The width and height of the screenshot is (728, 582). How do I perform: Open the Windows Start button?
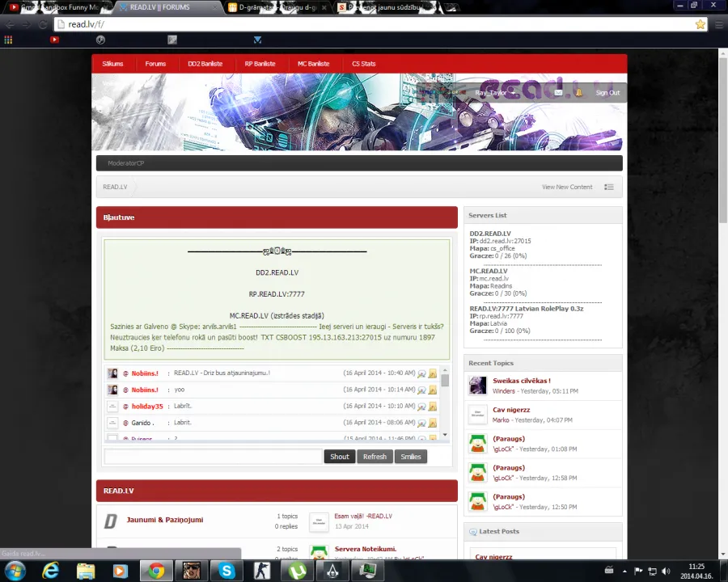tap(15, 571)
